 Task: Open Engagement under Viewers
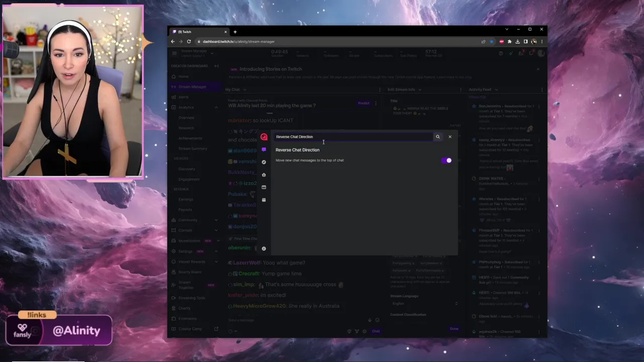coord(189,179)
